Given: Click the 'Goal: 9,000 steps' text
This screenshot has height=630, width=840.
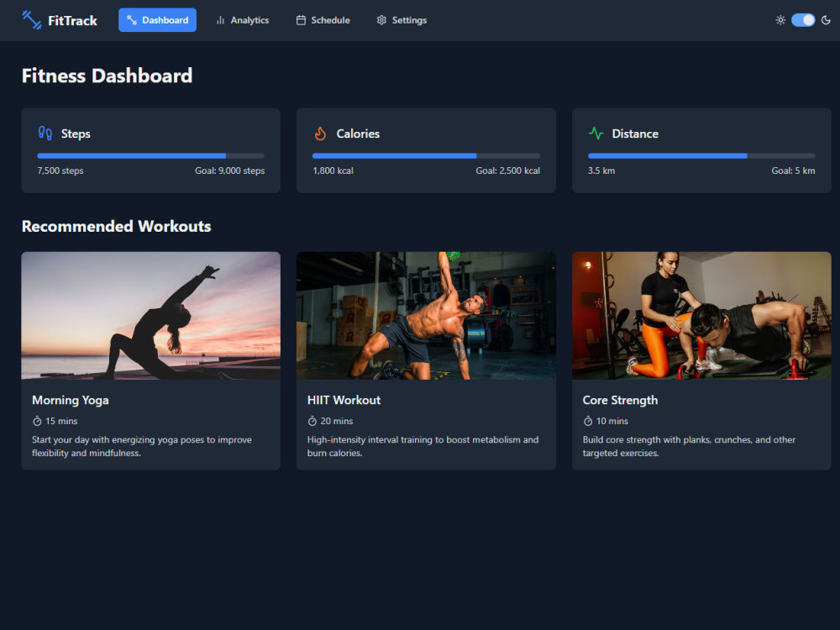Looking at the screenshot, I should (x=230, y=171).
